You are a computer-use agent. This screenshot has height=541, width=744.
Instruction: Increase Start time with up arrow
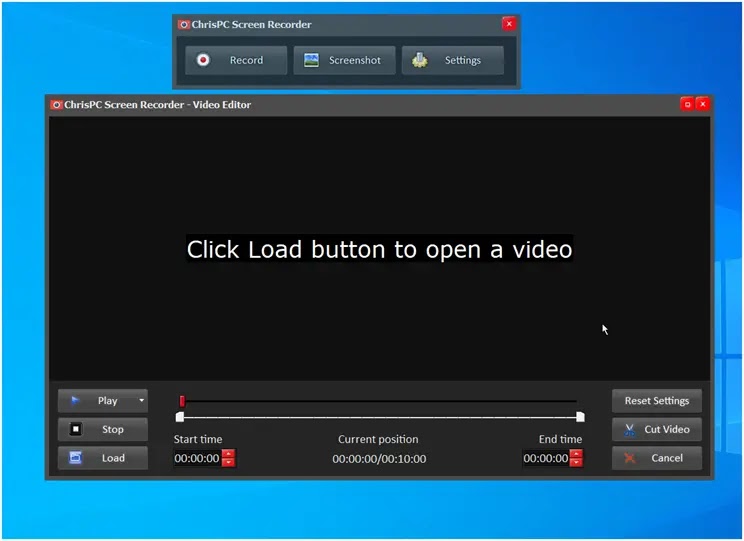coord(228,454)
